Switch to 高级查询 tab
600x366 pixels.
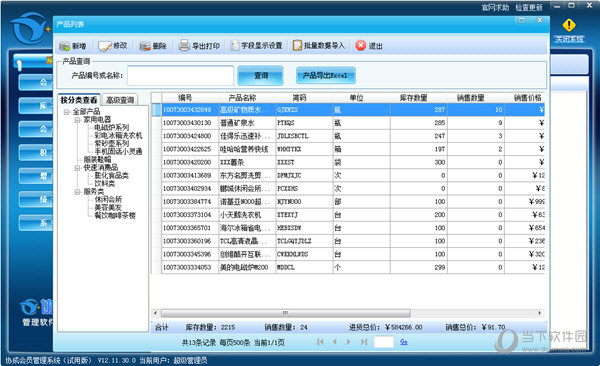point(120,100)
